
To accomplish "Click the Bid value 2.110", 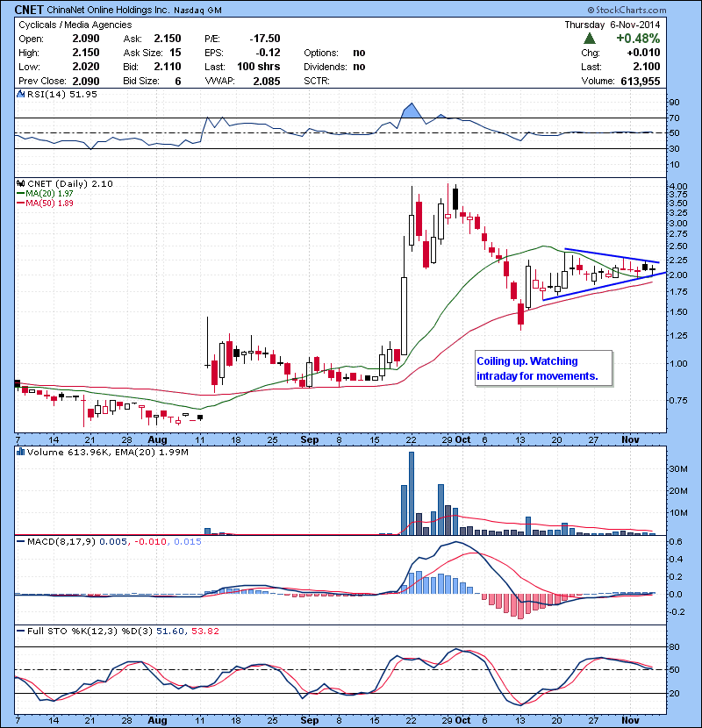I will click(168, 67).
